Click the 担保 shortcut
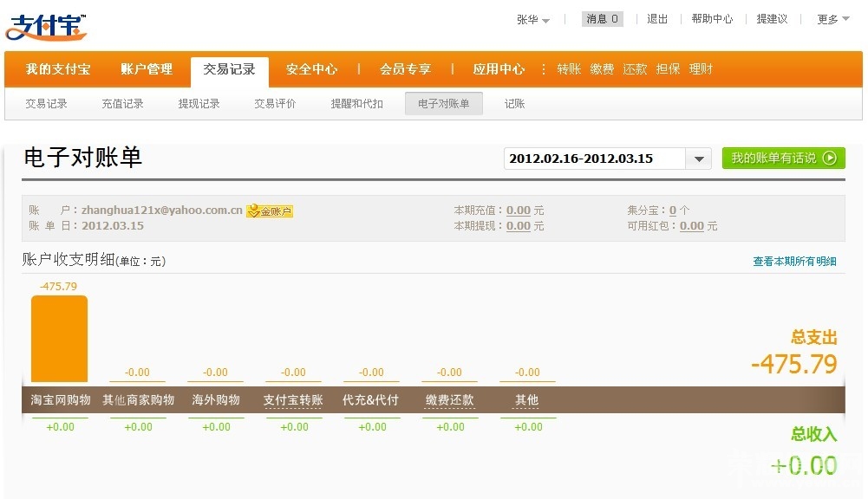Image resolution: width=868 pixels, height=499 pixels. coord(668,69)
